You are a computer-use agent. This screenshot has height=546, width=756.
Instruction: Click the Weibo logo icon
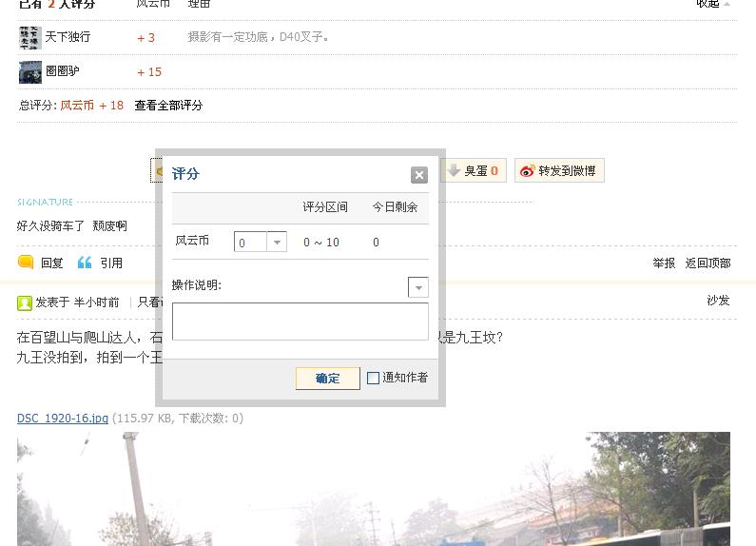pos(528,171)
